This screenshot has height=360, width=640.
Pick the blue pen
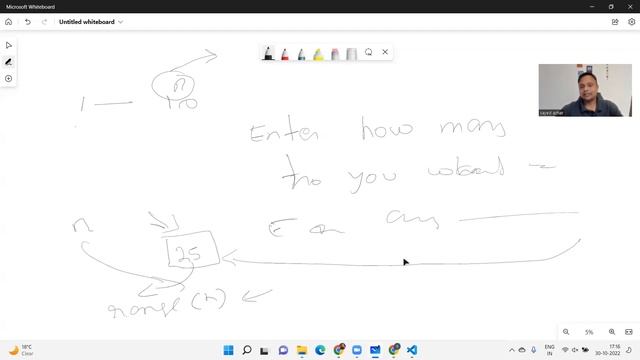coord(302,53)
